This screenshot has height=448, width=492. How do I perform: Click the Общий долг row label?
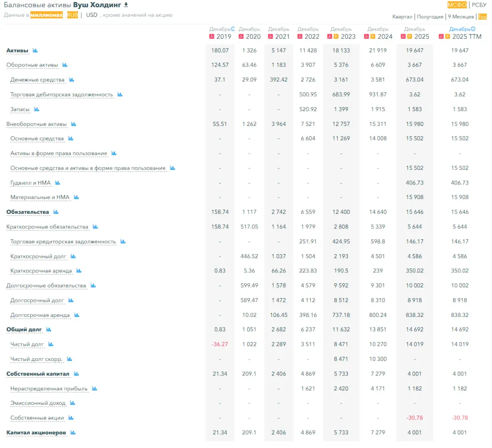pyautogui.click(x=24, y=330)
